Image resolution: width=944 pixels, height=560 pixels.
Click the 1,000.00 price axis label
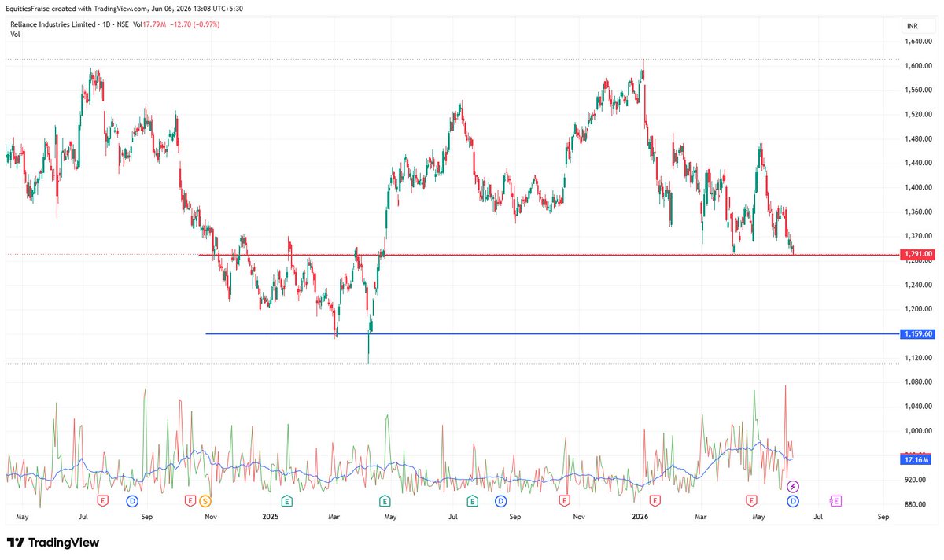917,431
